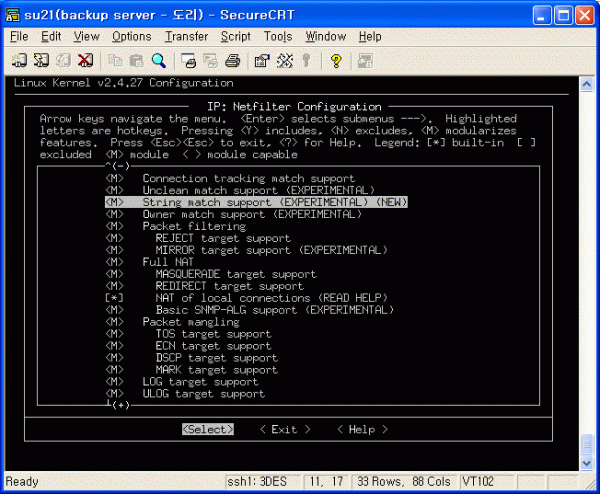Open Help via yellow question mark icon

coord(336,60)
